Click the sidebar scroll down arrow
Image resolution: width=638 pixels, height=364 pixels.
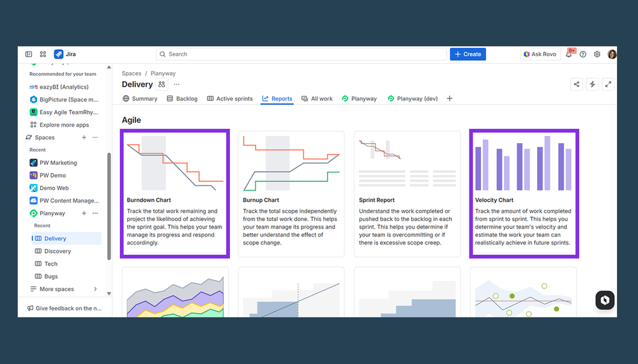tap(109, 293)
